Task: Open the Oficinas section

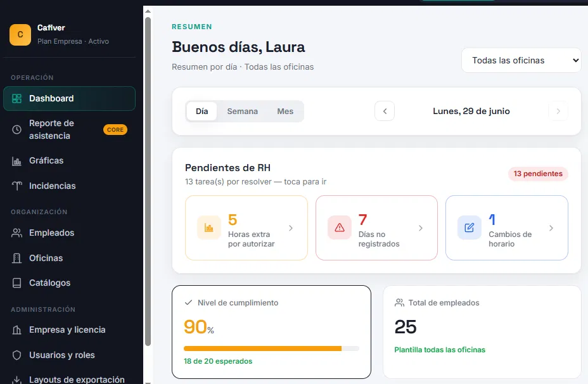Action: tap(69, 259)
